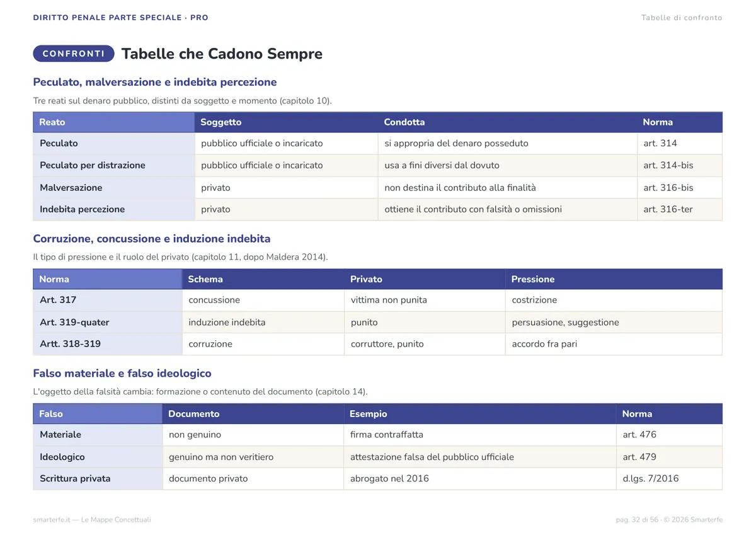Click the 'Schema' column header
The height and width of the screenshot is (535, 756).
pyautogui.click(x=263, y=279)
